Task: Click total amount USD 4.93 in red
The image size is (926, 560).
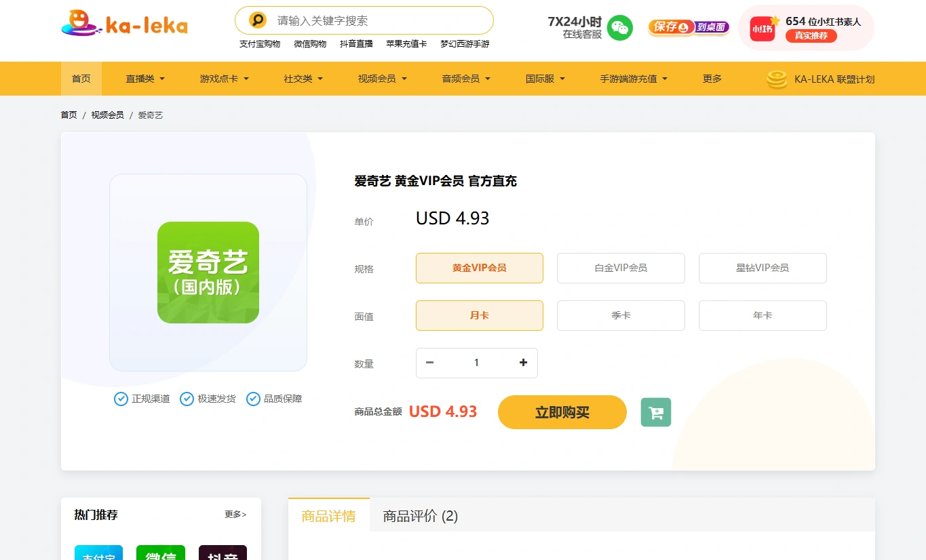Action: (443, 412)
